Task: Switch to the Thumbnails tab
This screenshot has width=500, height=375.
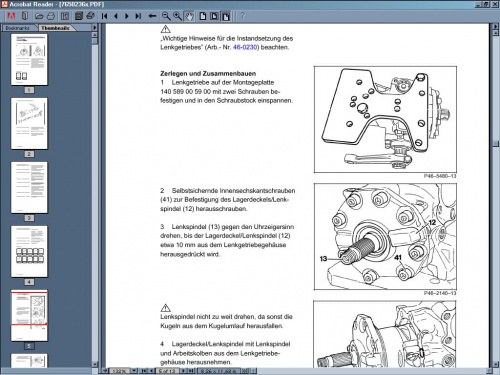Action: 55,28
